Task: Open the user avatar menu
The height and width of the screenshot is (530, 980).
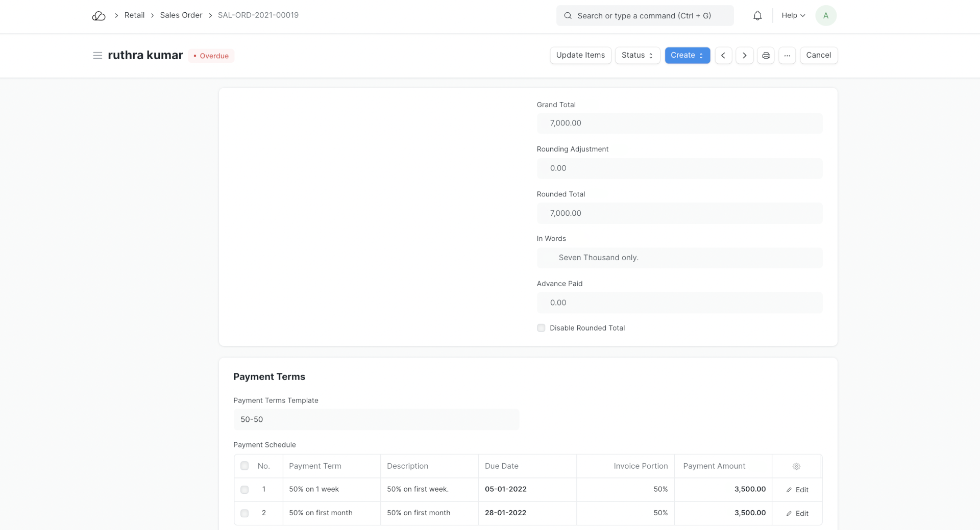Action: 825,16
